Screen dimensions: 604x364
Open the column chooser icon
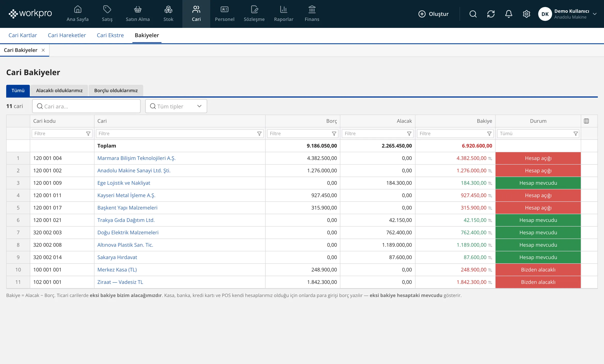586,121
